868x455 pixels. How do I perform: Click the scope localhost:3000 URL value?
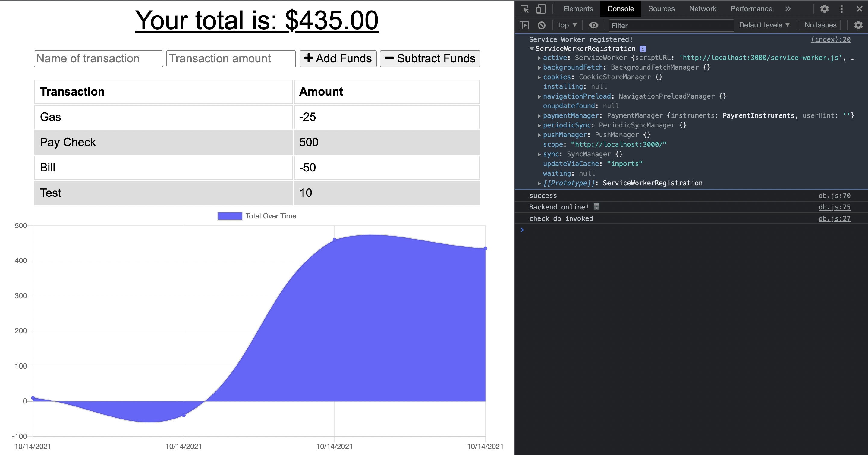tap(619, 144)
